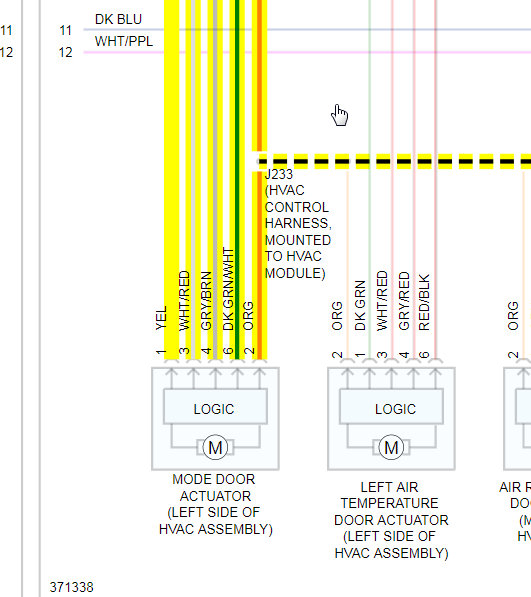Screen dimensions: 531x597
Task: Click the GRY/RED wire label
Action: (404, 300)
